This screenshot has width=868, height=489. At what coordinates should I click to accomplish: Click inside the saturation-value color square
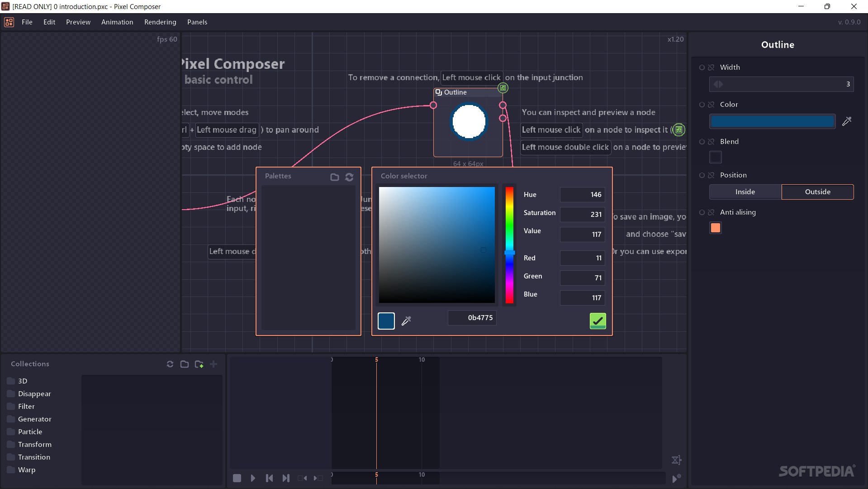pyautogui.click(x=437, y=245)
